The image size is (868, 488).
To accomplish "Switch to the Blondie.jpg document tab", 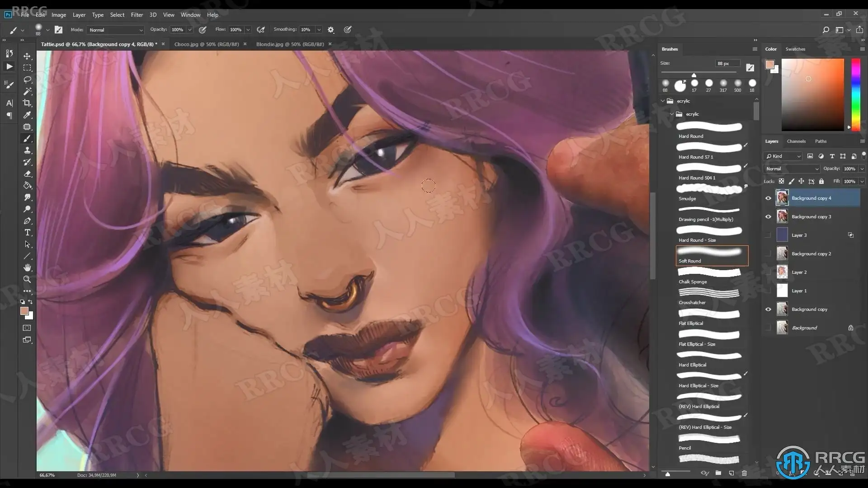I will tap(290, 44).
